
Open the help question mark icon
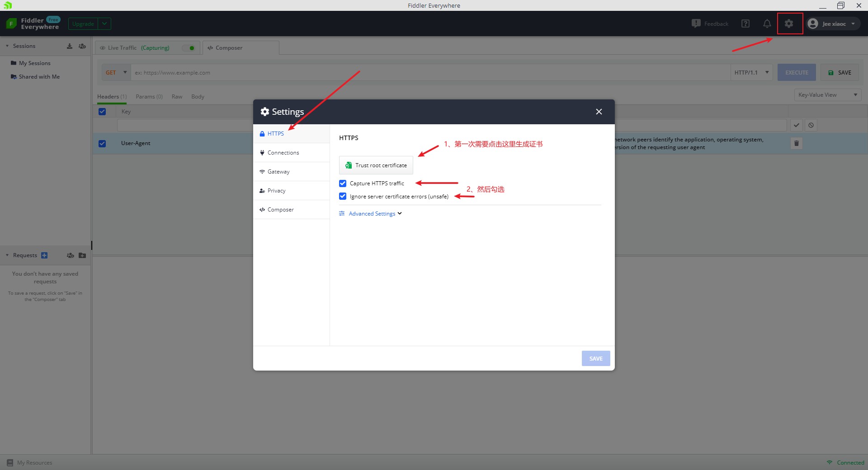point(745,23)
